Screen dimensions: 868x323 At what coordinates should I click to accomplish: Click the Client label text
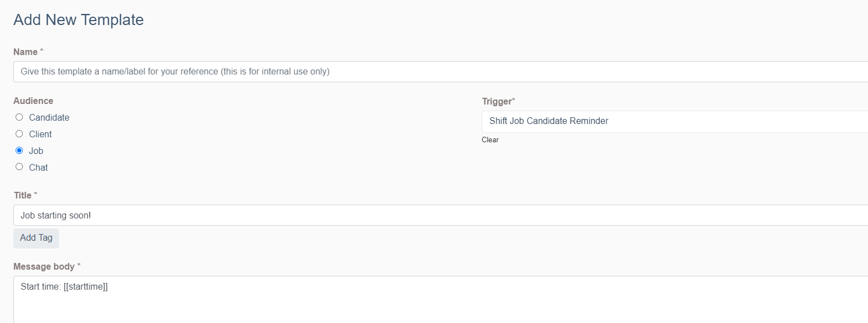point(40,135)
